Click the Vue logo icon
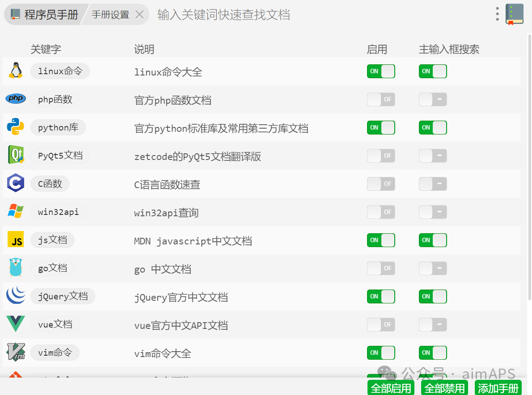The height and width of the screenshot is (395, 532). tap(16, 324)
